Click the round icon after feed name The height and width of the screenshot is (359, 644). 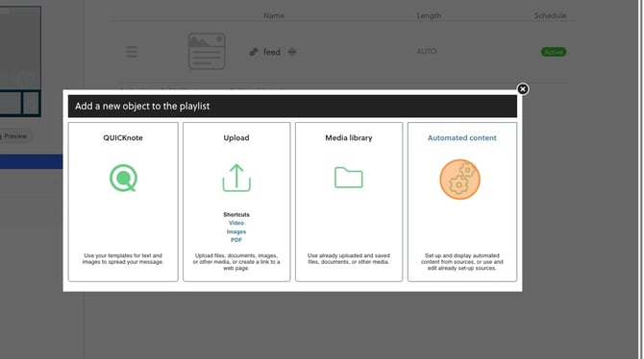[292, 52]
